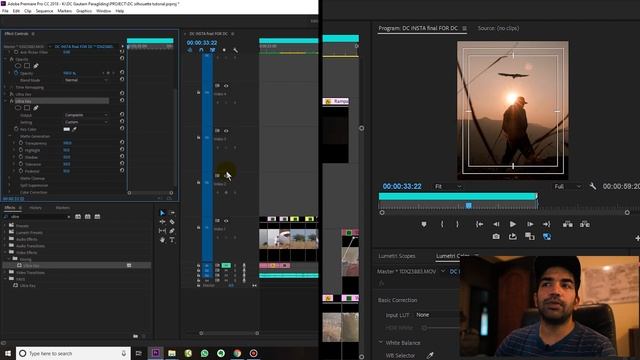This screenshot has width=640, height=360.
Task: Open the Sequence menu
Action: [x=44, y=11]
